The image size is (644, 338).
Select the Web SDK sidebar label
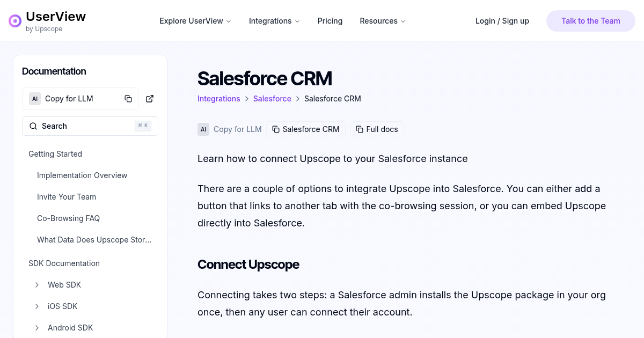(x=64, y=285)
